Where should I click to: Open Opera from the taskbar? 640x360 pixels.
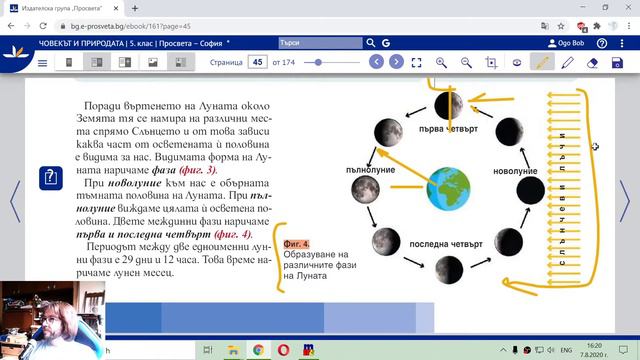pyautogui.click(x=283, y=350)
